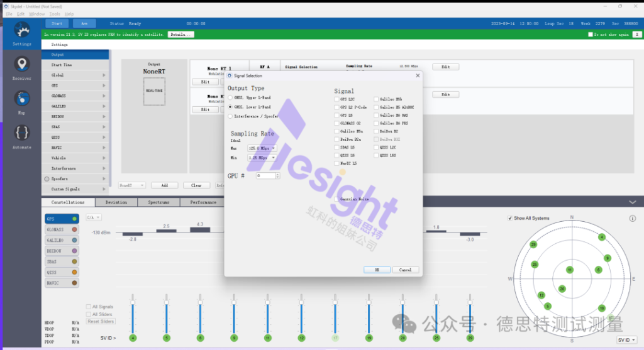Screen dimensions: 644x350
Task: Click the green SV ID 4 circle below sliders
Action: (133, 338)
